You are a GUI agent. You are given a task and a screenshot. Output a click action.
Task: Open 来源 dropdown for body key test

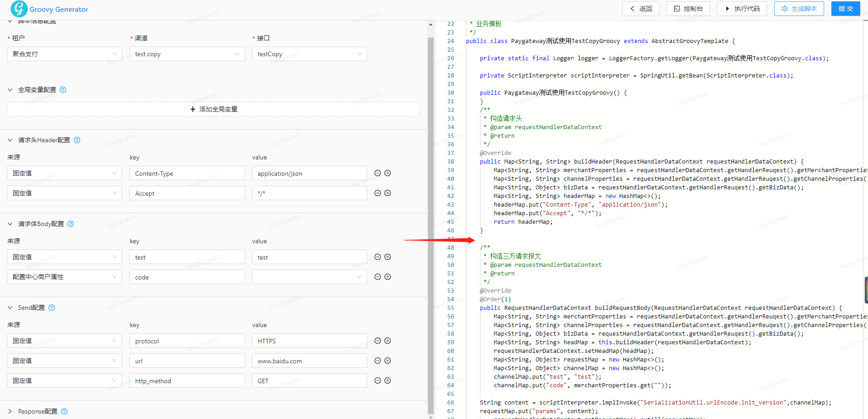[65, 257]
